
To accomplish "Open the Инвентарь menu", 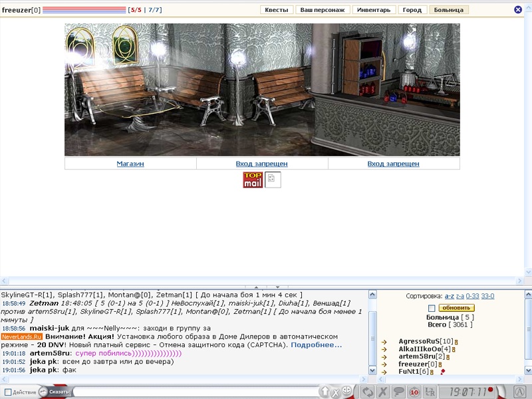I will click(x=374, y=10).
